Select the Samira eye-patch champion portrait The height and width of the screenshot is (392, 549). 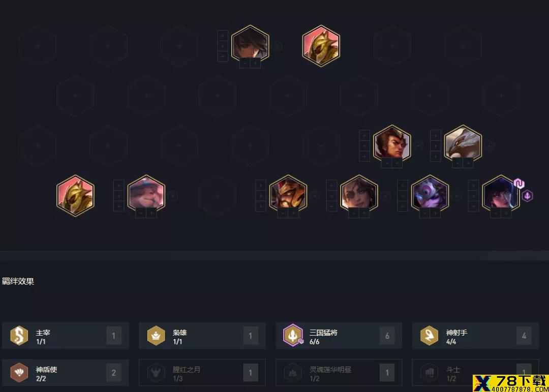click(x=359, y=195)
